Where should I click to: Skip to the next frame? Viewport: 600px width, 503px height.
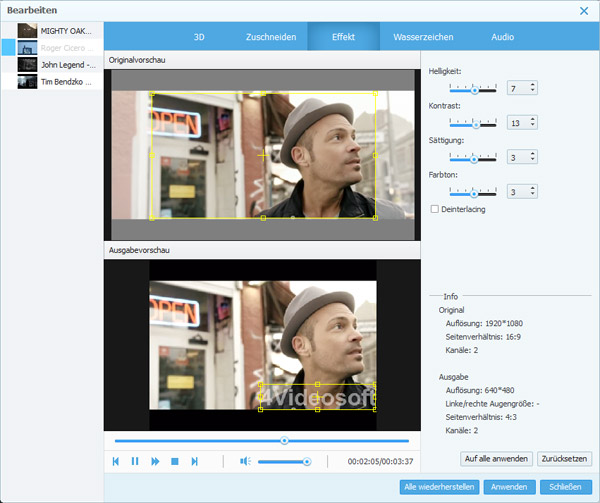coord(194,461)
